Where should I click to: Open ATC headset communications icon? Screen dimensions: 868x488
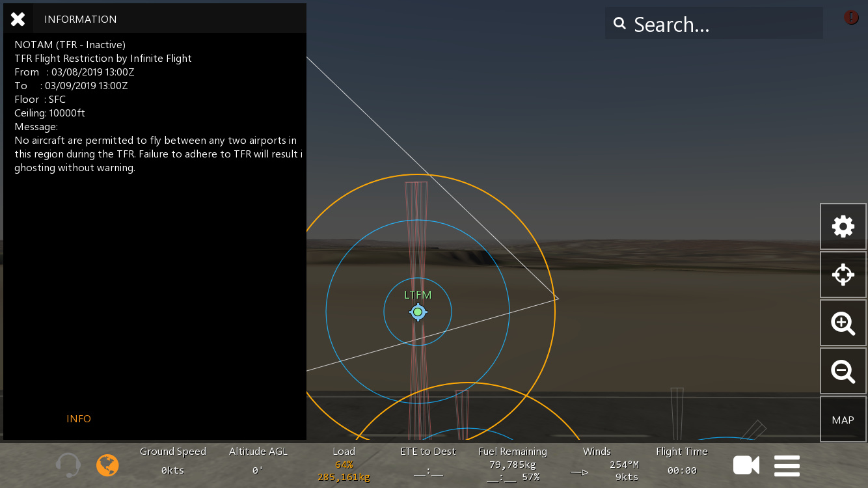(x=68, y=465)
